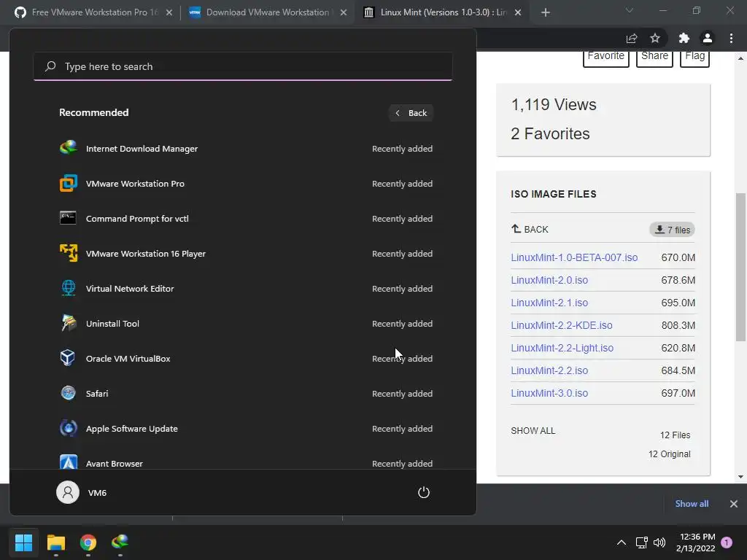Open Internet Download Manager taskbar icon

(x=120, y=542)
